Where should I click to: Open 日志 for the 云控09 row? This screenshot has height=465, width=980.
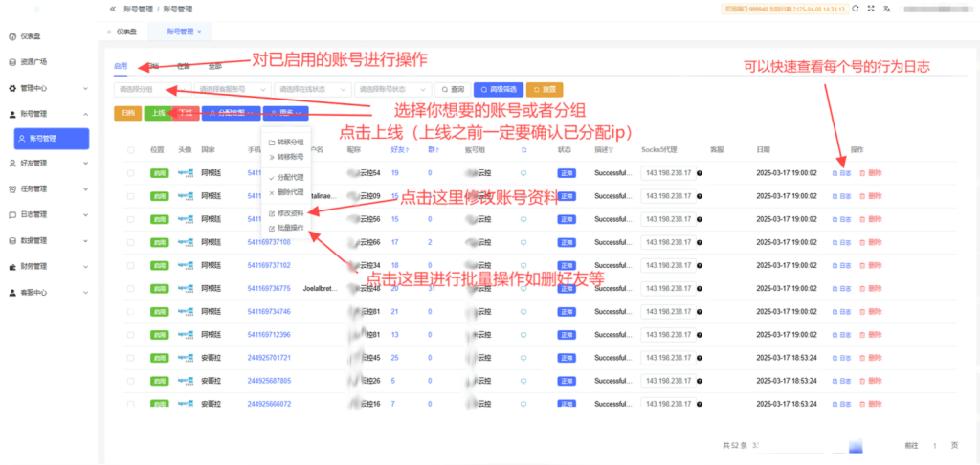841,196
